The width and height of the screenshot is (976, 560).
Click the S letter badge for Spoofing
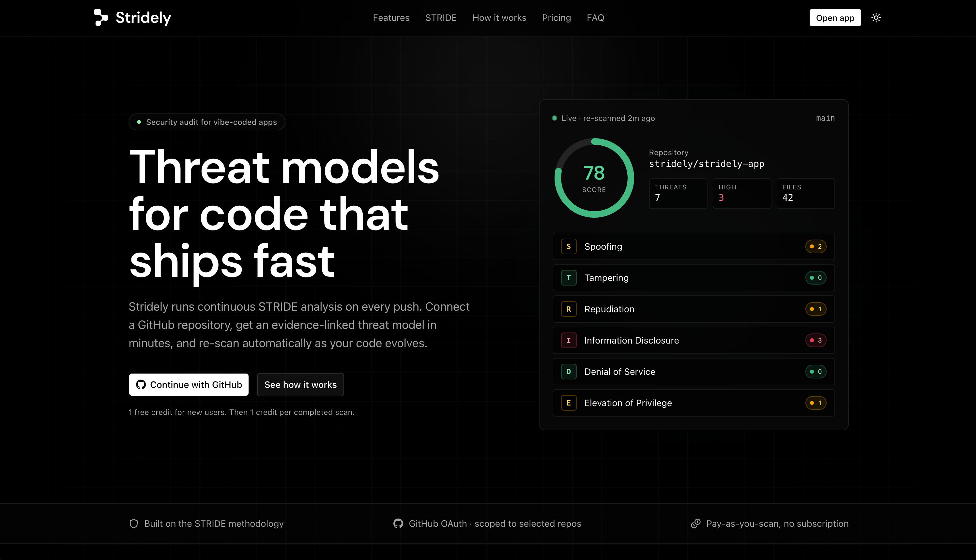569,246
